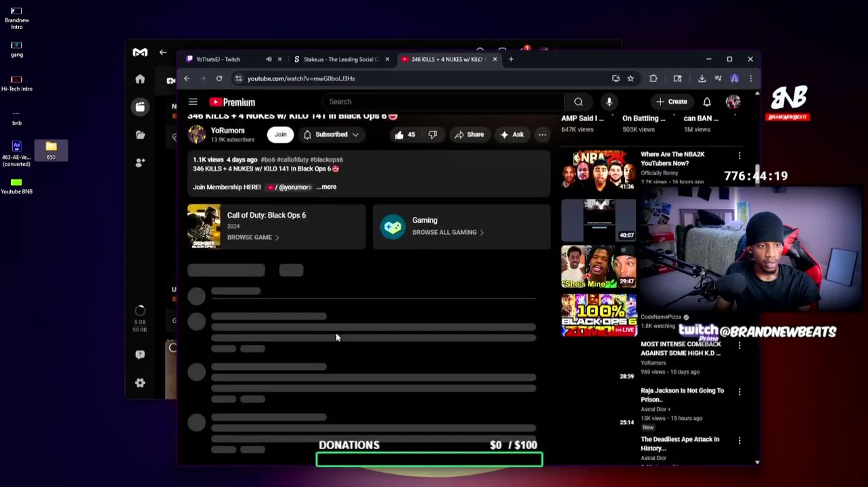
Task: Click the Share button
Action: [469, 135]
